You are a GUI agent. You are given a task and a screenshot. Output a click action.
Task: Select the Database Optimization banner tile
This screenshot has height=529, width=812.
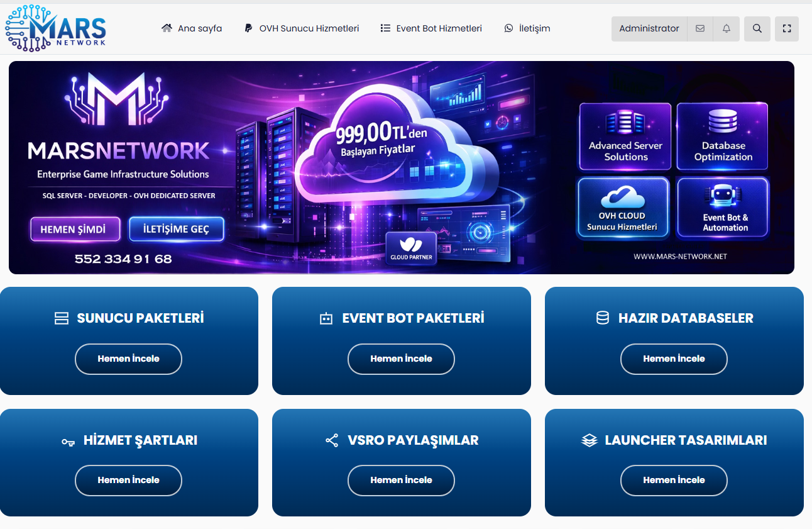tap(723, 136)
